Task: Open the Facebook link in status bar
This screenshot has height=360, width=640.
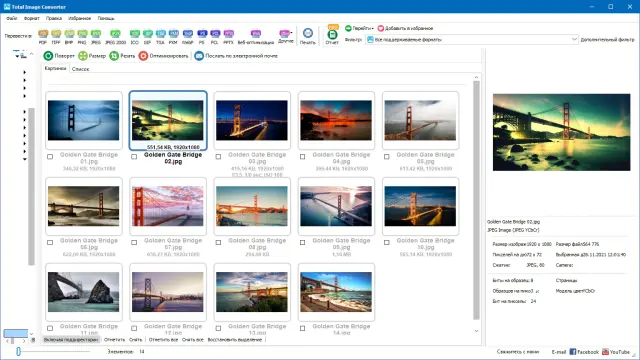Action: 584,351
